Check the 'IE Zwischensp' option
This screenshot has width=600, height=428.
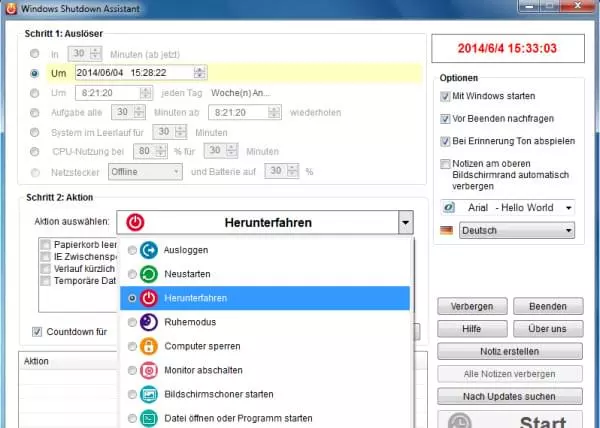tap(46, 257)
